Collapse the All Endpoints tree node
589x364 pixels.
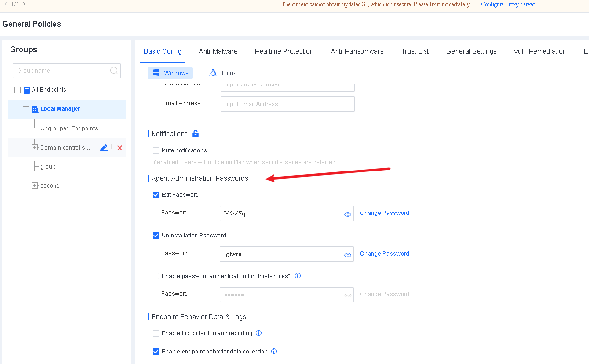click(18, 90)
